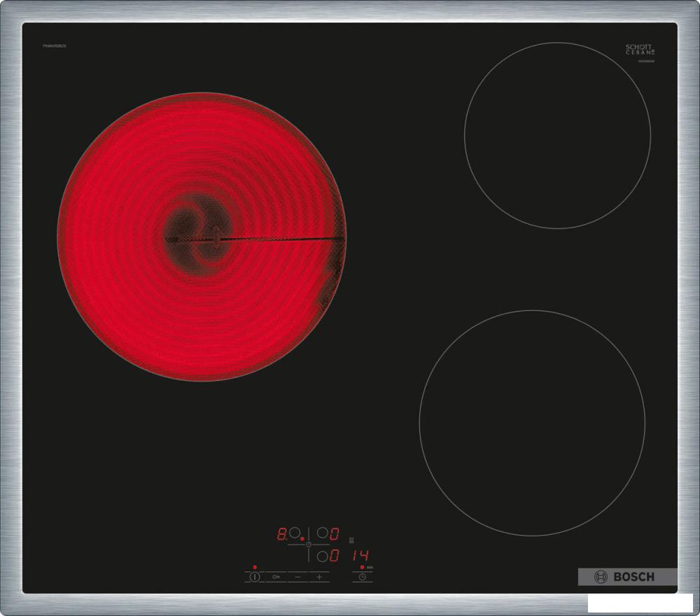The width and height of the screenshot is (700, 616).
Task: Touch the top-right zone 0 heat display
Action: 335,534
